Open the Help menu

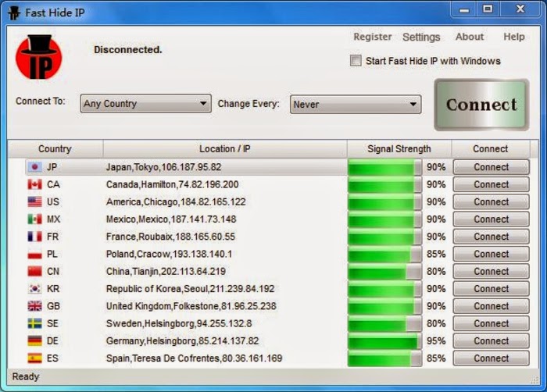point(514,37)
